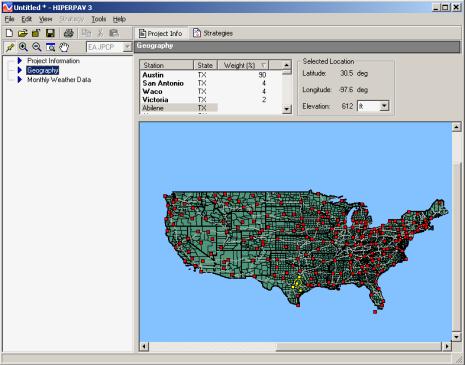Open the View menu
Screen dimensions: 465x365
45,19
